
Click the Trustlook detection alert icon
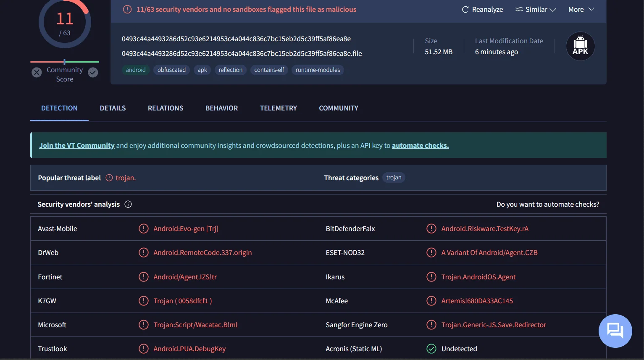(144, 349)
